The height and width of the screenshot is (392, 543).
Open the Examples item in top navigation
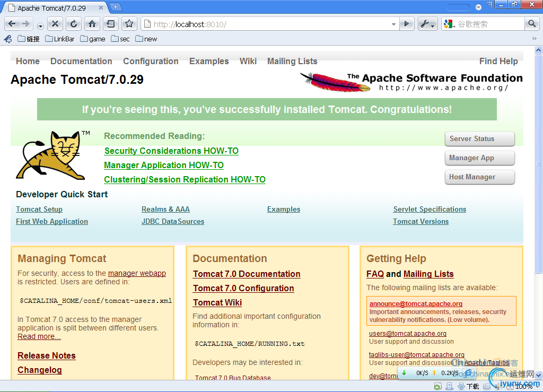pyautogui.click(x=209, y=62)
